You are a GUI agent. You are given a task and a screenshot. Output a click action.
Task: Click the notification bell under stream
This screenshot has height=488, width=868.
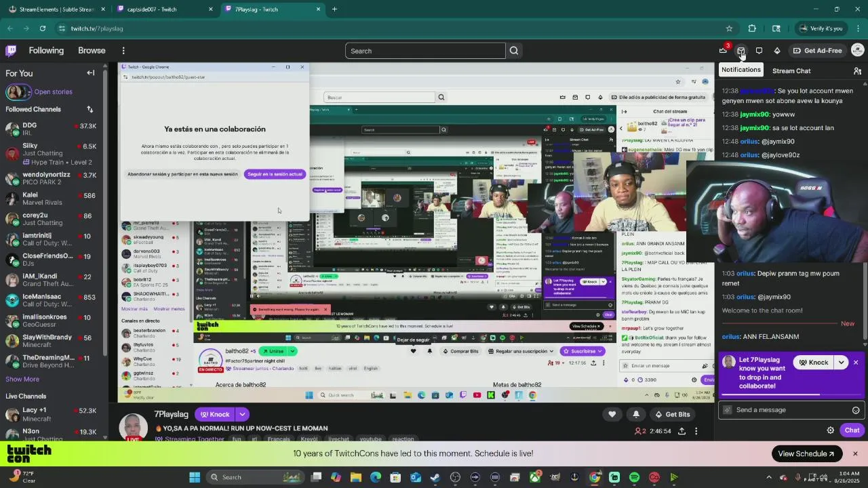pos(635,414)
